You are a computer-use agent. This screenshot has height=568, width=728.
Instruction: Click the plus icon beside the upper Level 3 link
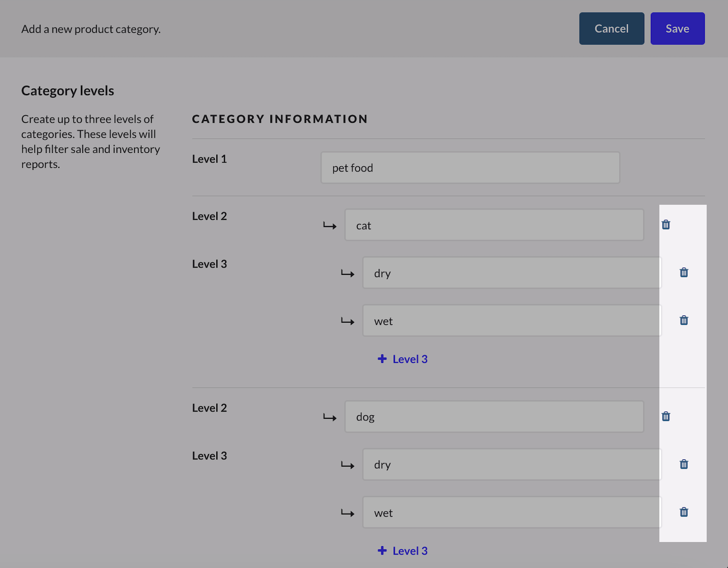(x=383, y=359)
